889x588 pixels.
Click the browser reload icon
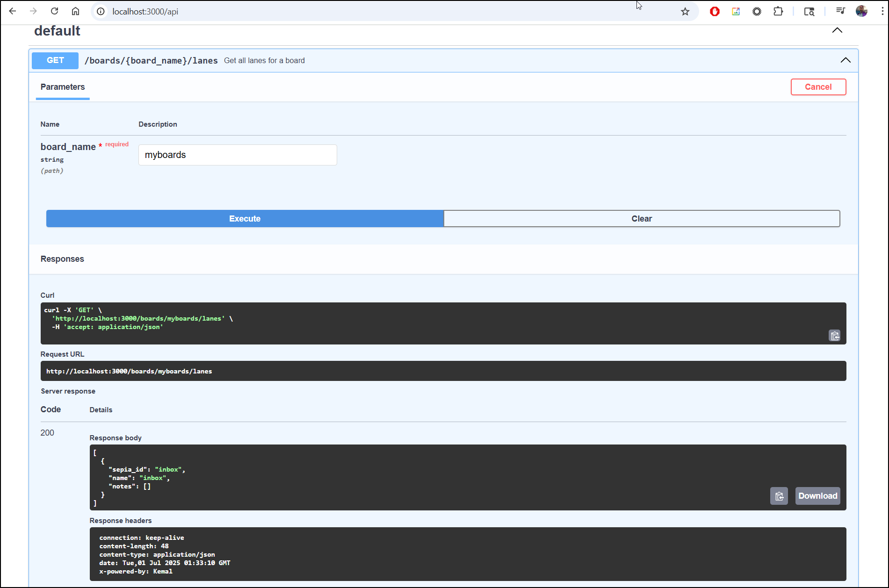pos(55,11)
